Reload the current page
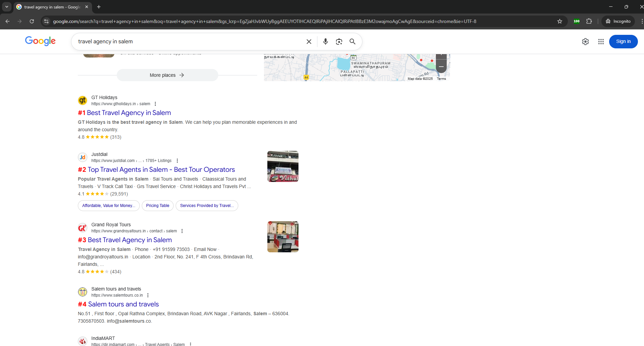 pyautogui.click(x=32, y=21)
